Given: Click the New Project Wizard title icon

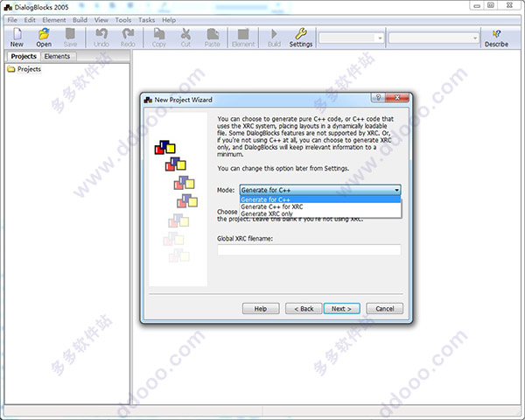Looking at the screenshot, I should [x=148, y=100].
